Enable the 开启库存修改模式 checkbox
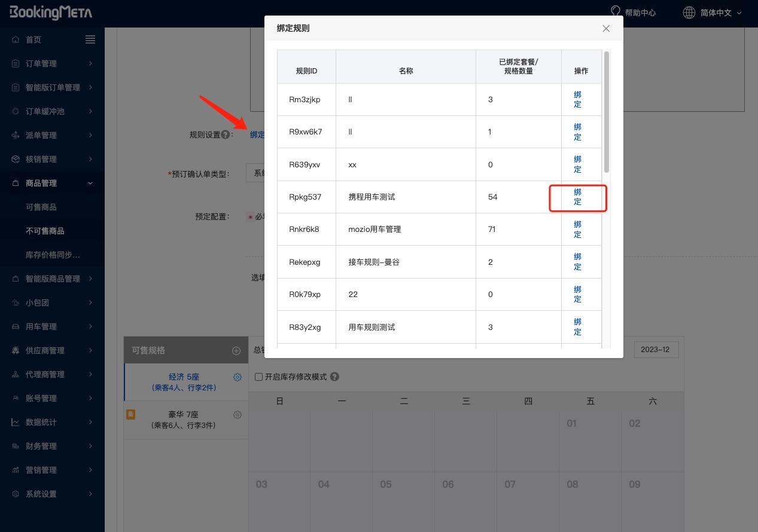 pyautogui.click(x=258, y=377)
